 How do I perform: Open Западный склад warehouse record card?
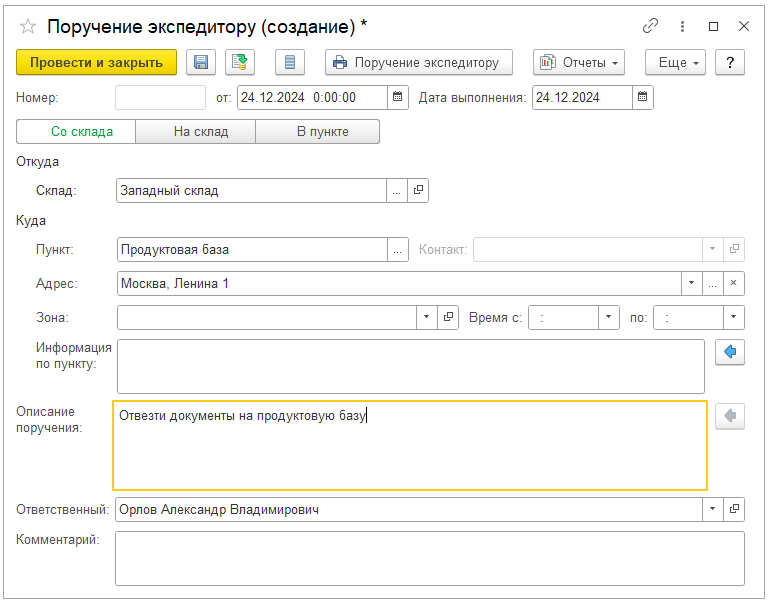[419, 190]
